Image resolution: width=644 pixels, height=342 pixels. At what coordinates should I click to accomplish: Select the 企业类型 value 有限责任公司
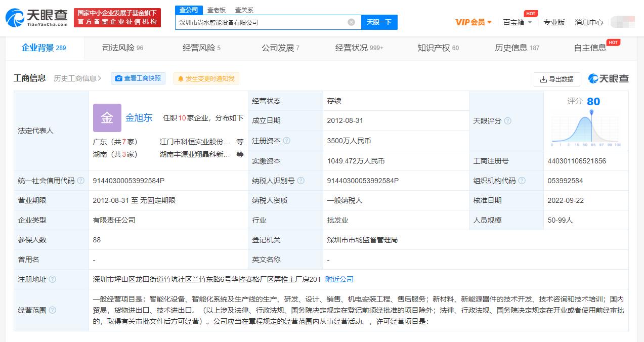[x=114, y=220]
